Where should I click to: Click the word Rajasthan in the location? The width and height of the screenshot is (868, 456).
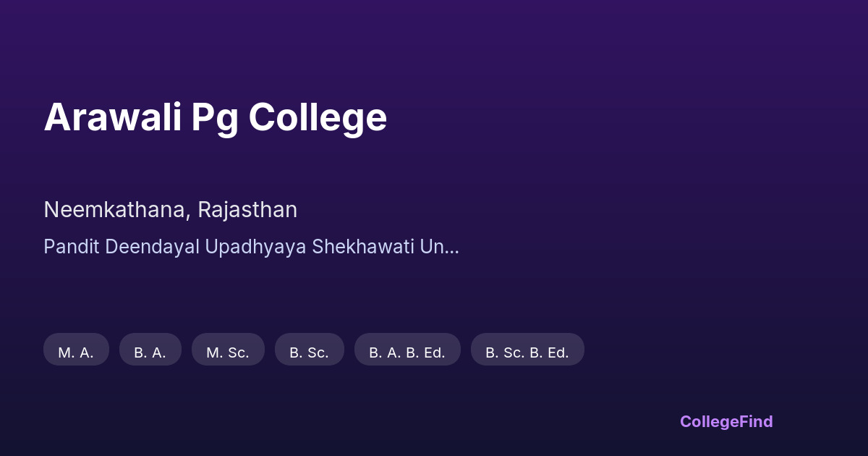click(x=247, y=210)
